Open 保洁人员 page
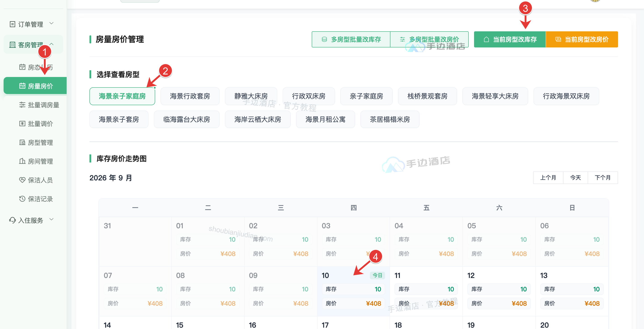This screenshot has height=329, width=644. (x=35, y=180)
